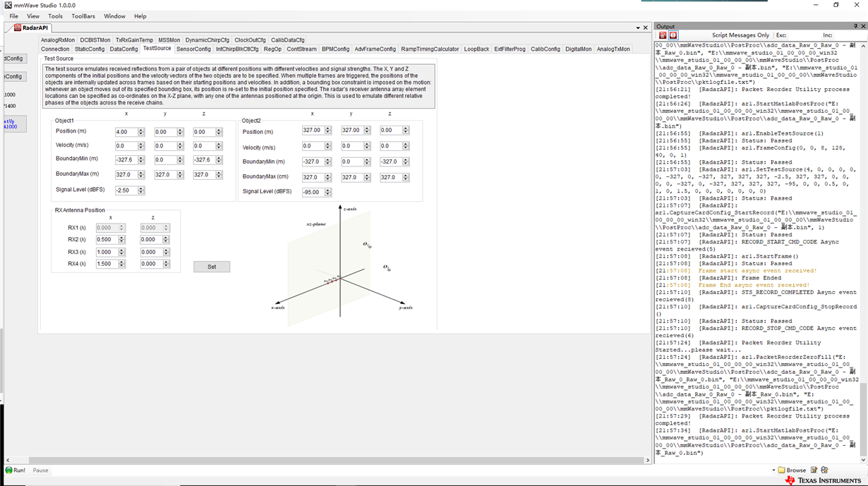The width and height of the screenshot is (868, 486).
Task: Clear the Output log with the red icon
Action: coord(662,35)
